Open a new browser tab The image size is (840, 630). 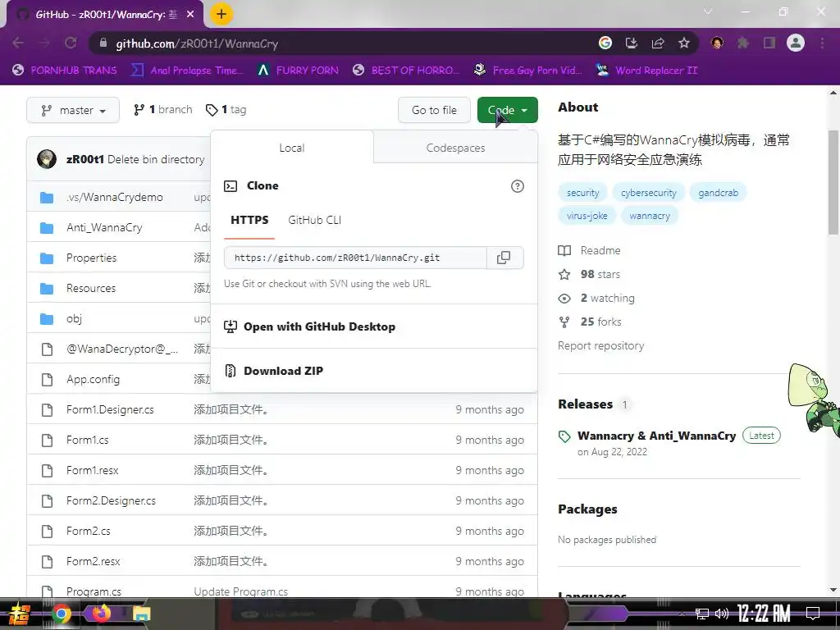coord(221,14)
